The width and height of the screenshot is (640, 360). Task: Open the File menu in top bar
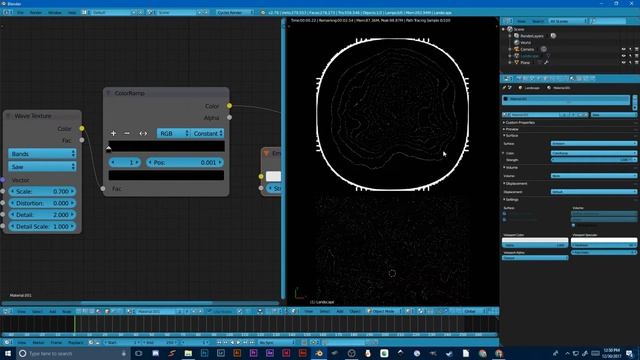(20, 13)
